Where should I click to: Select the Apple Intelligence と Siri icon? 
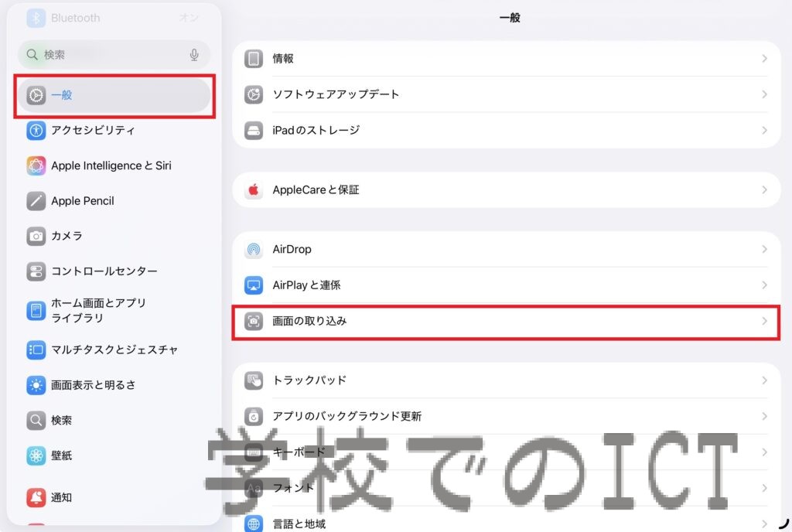[x=36, y=165]
